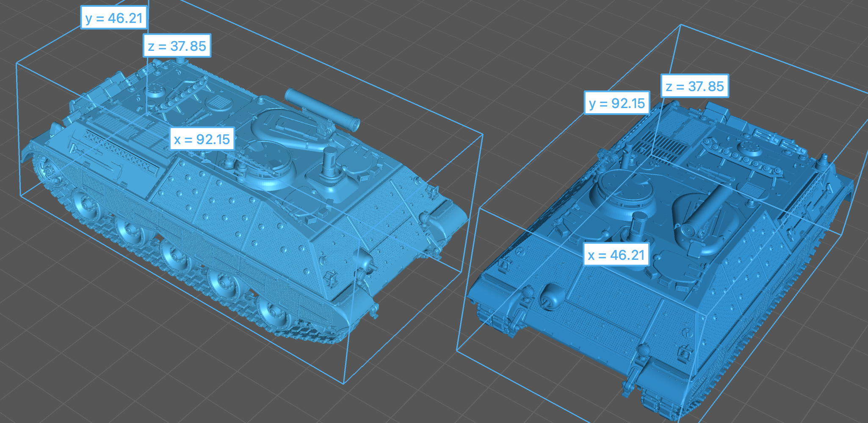Viewport: 868px width, 423px height.
Task: Select the right model's "z = 37.85" label
Action: pyautogui.click(x=695, y=86)
